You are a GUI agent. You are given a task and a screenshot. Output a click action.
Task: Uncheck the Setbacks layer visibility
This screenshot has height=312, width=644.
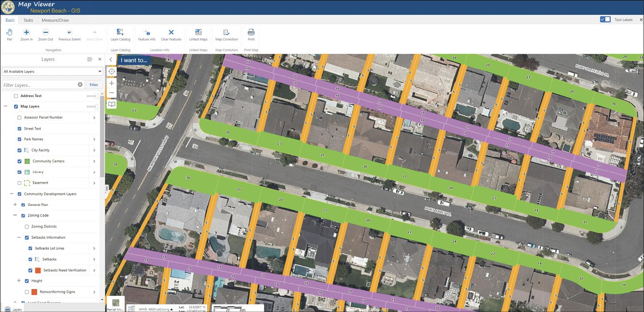tap(30, 259)
